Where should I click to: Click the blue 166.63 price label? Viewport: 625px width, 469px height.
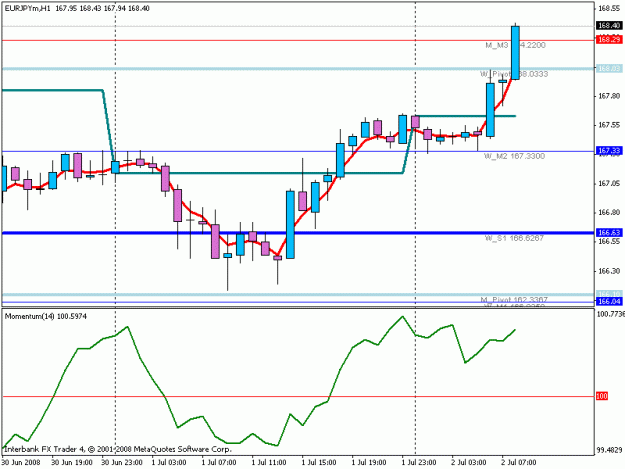[609, 232]
